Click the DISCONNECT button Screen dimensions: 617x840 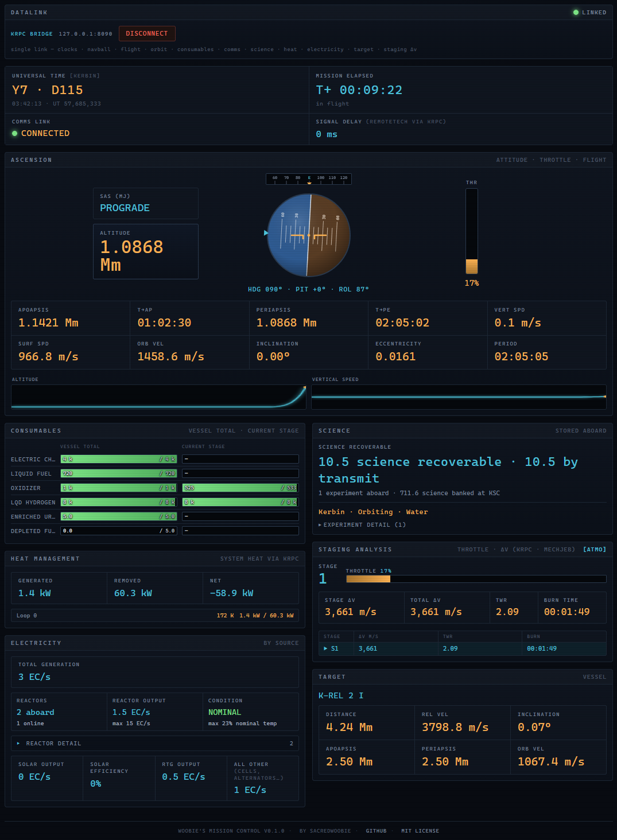(147, 33)
